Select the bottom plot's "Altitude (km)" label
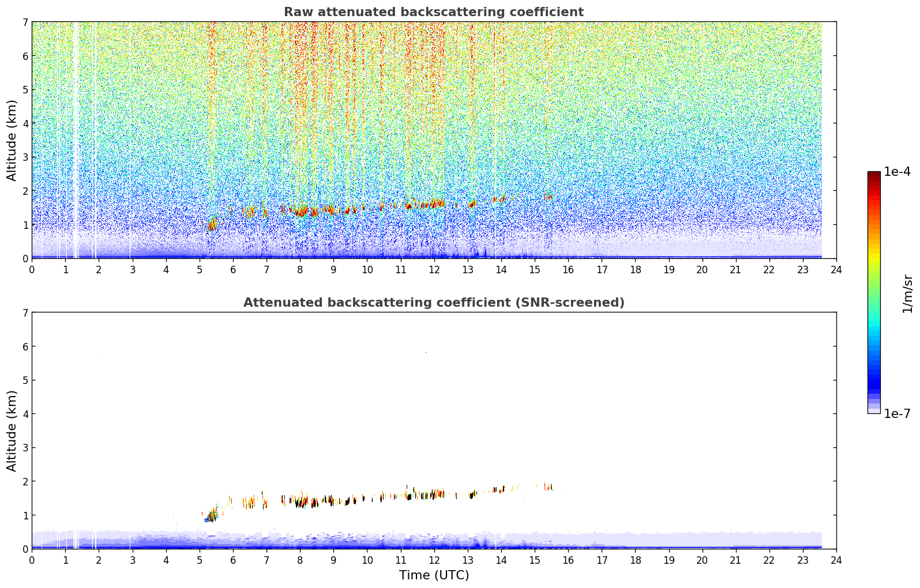 pos(12,431)
